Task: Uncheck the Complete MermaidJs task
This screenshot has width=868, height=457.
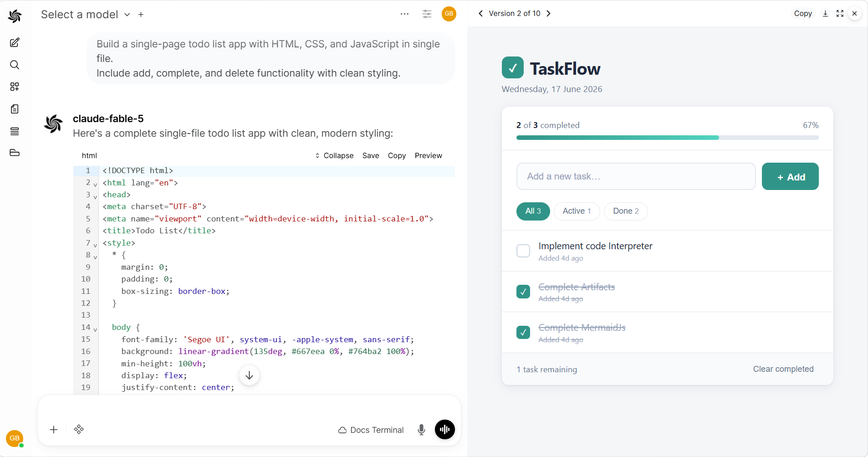Action: pyautogui.click(x=523, y=332)
